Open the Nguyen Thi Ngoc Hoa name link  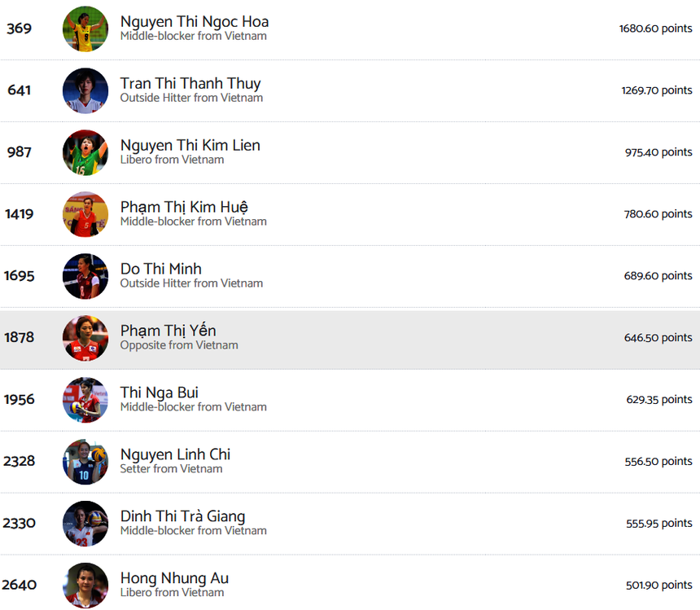pos(195,22)
